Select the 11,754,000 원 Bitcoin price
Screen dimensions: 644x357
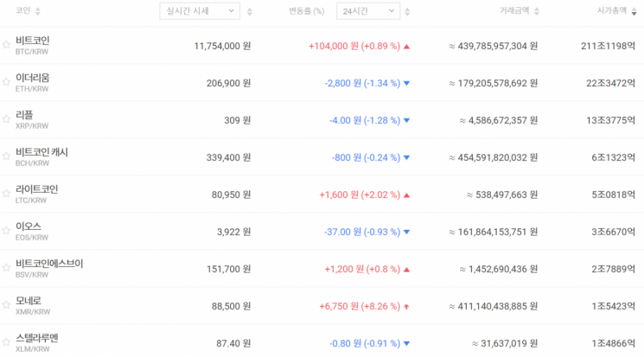tap(222, 46)
